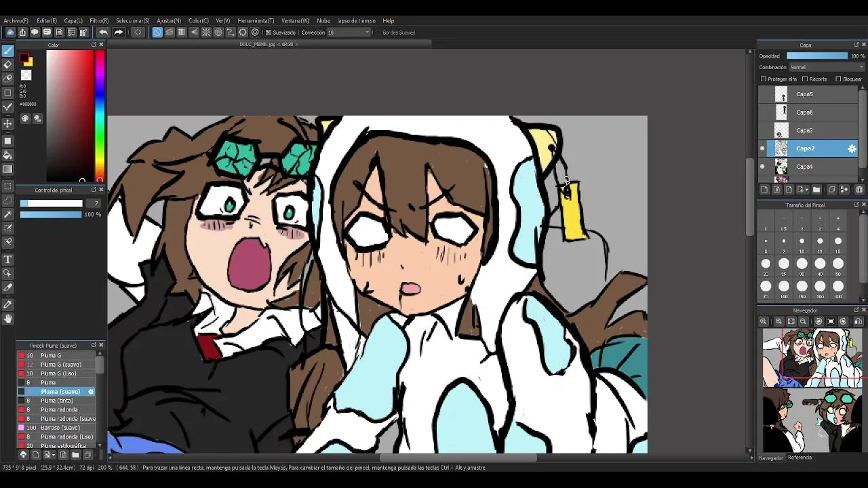Hide the Capa4 layer
The image size is (868, 488).
click(762, 167)
